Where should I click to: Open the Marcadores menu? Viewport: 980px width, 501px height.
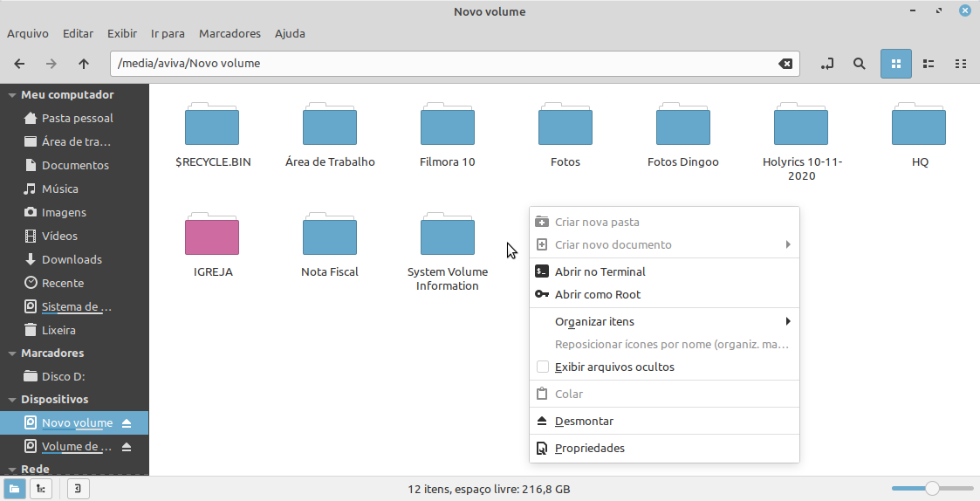click(230, 34)
